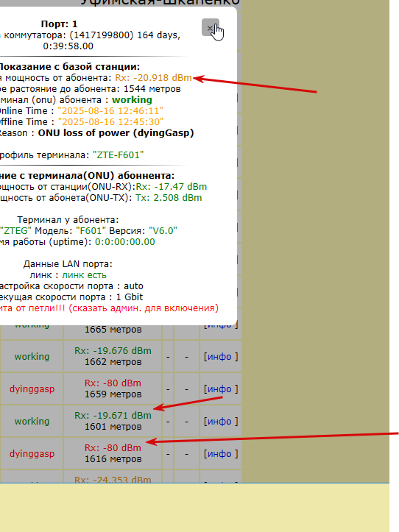Click the port speed setting auto text
Viewport: 399px width, 532px height.
[133, 286]
